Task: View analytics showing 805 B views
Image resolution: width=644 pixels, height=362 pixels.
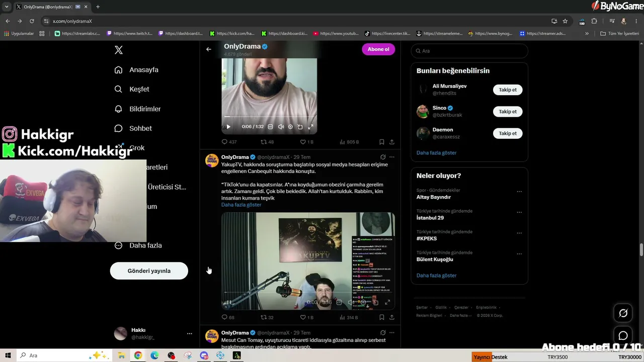Action: pyautogui.click(x=349, y=142)
